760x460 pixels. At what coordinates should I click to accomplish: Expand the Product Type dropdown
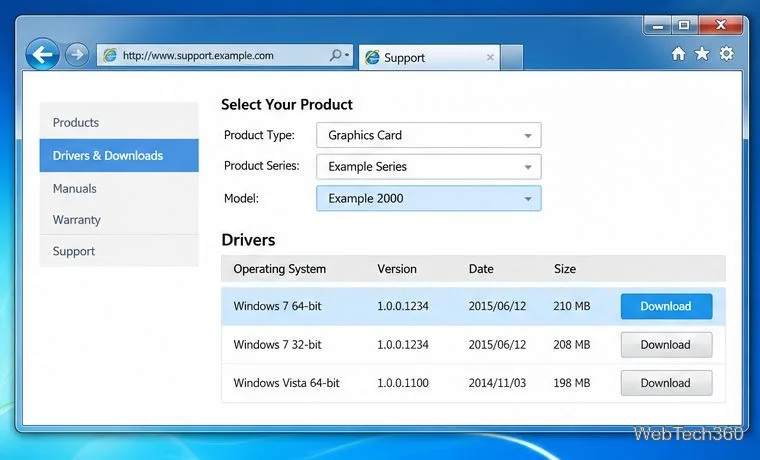click(x=429, y=135)
